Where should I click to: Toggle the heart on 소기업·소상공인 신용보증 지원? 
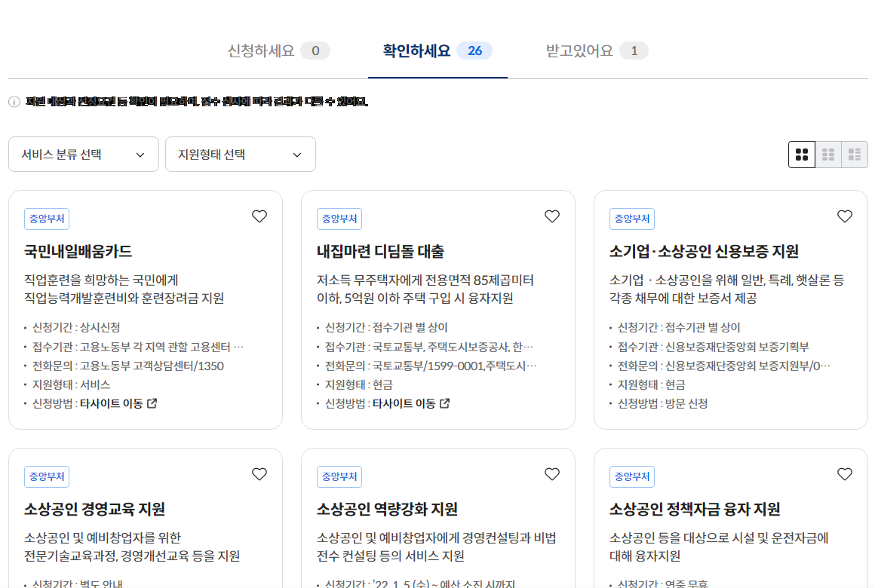pyautogui.click(x=844, y=216)
